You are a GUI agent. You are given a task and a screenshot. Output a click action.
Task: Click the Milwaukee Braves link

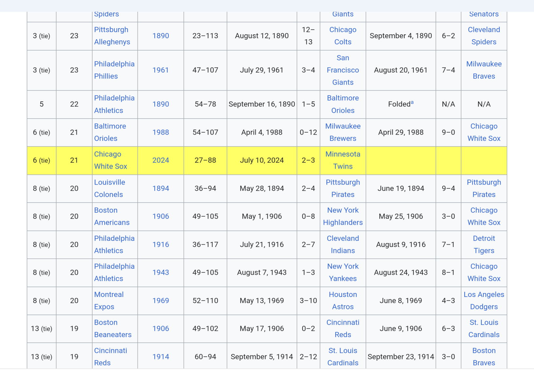point(484,70)
